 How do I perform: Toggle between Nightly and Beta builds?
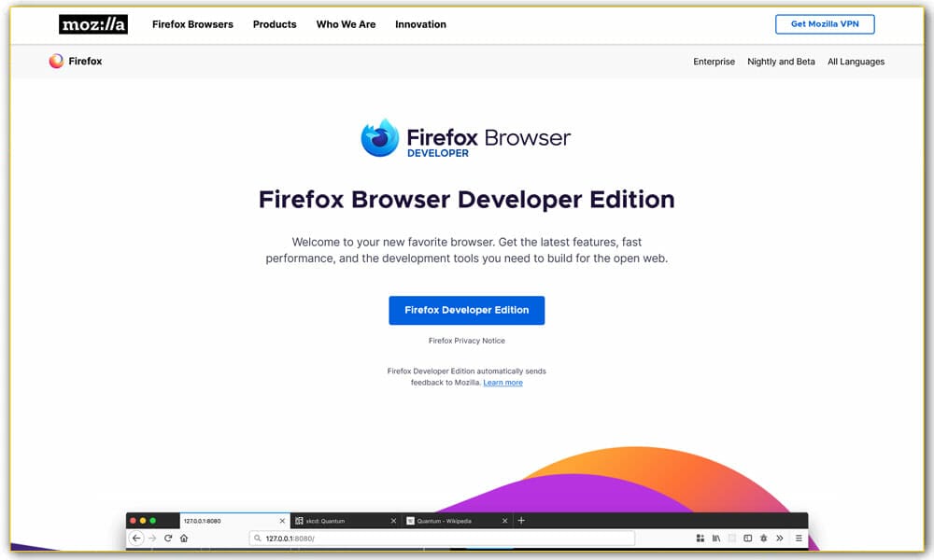point(781,62)
